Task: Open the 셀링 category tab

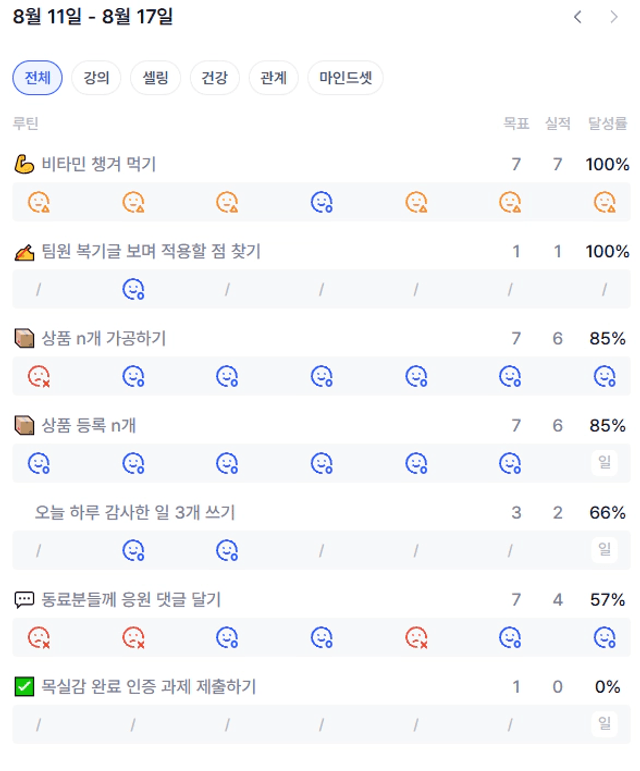Action: pos(155,78)
